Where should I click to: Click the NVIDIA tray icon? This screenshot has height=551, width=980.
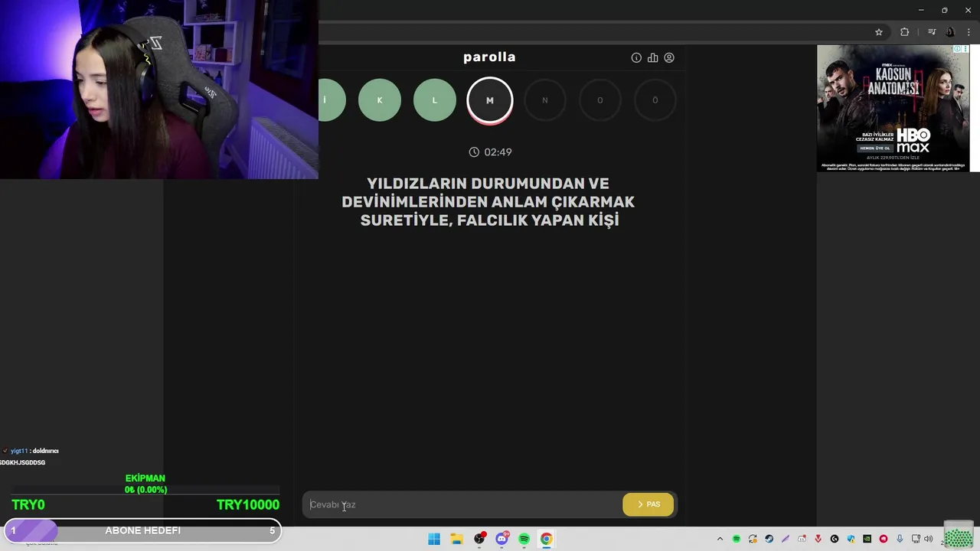pos(867,539)
